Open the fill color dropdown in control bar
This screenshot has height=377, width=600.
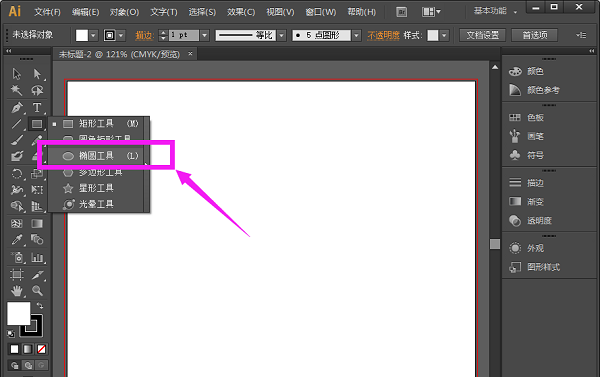94,36
